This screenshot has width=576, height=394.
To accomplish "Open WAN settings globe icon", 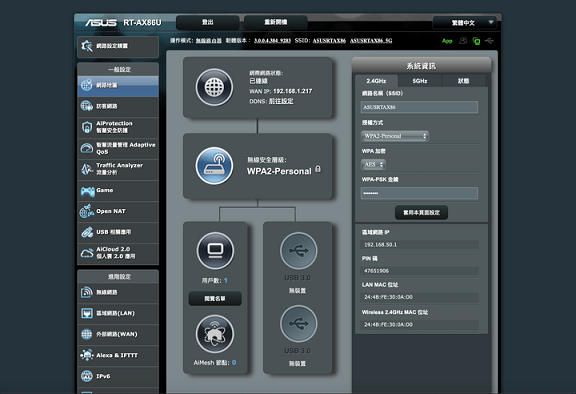I will tap(87, 334).
